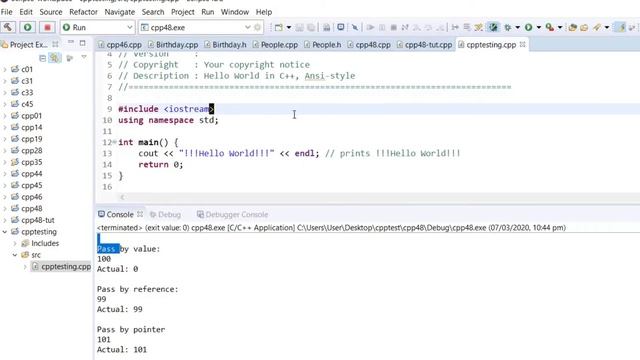
Task: Open the dropdown arrow beside Run icon
Action: click(539, 27)
